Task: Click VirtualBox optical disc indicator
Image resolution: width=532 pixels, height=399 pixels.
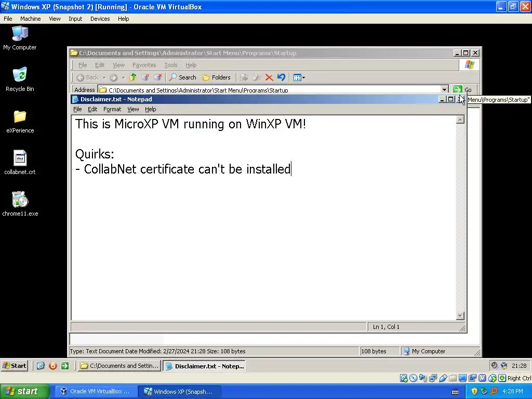Action: coord(413,378)
